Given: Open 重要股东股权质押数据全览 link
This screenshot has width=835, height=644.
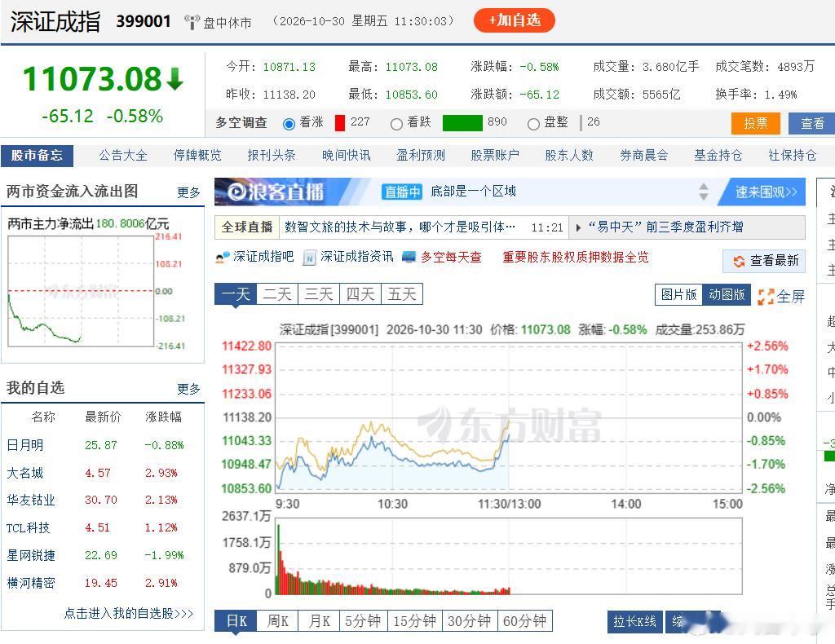Looking at the screenshot, I should click(x=576, y=257).
